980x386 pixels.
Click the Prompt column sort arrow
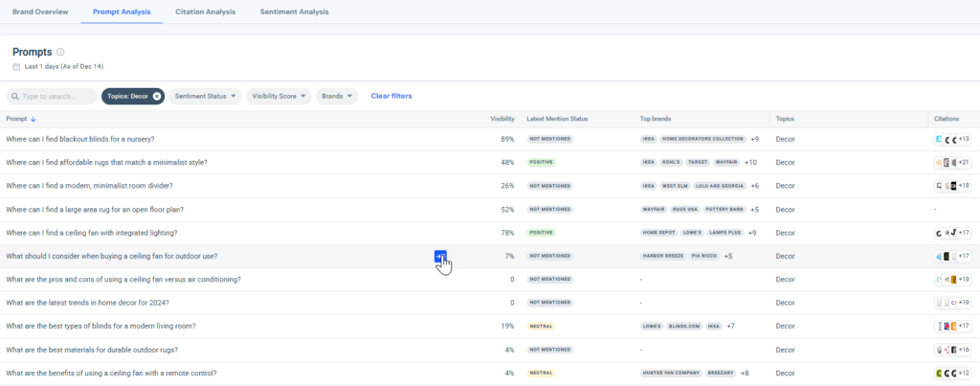tap(34, 120)
